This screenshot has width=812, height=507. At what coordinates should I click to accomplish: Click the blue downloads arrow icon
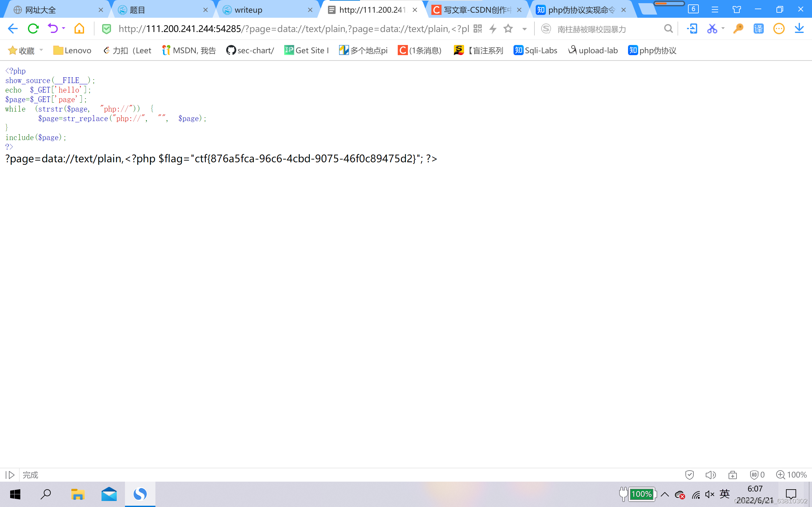coord(799,29)
